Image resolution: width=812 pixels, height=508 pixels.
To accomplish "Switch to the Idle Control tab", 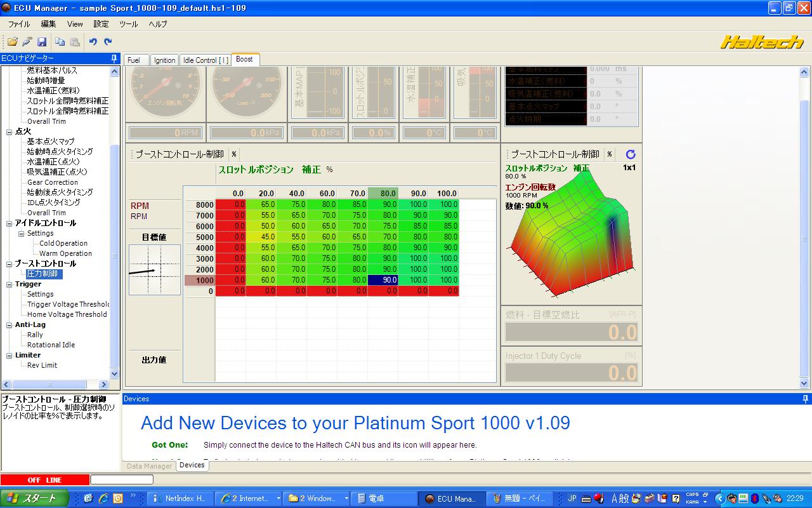I will 206,60.
